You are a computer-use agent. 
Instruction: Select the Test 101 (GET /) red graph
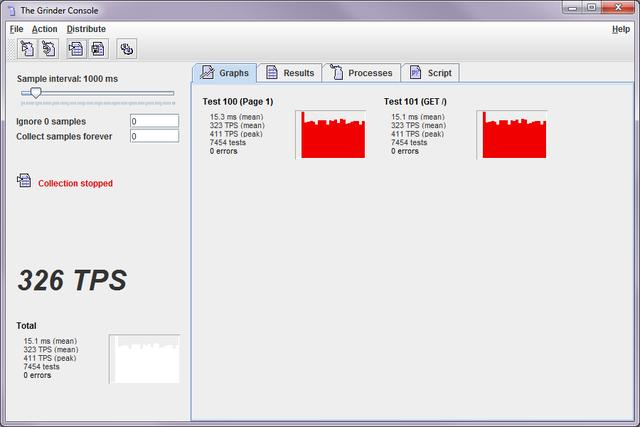click(513, 135)
